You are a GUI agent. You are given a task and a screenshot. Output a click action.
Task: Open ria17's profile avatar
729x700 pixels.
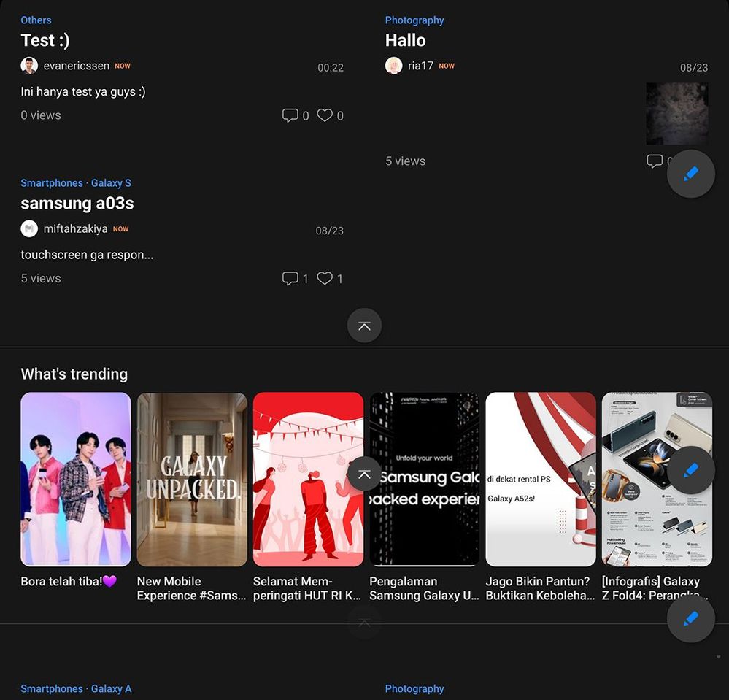point(394,66)
